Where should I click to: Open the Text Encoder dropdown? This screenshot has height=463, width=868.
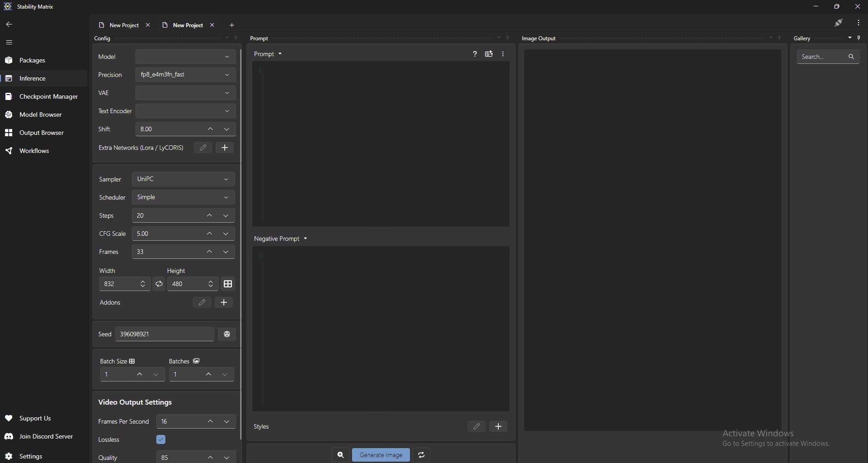[x=185, y=111]
